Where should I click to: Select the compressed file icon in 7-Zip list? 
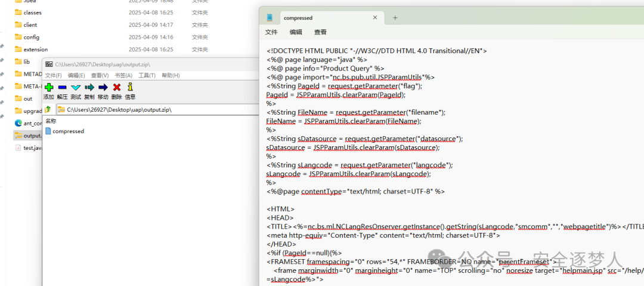coord(48,131)
